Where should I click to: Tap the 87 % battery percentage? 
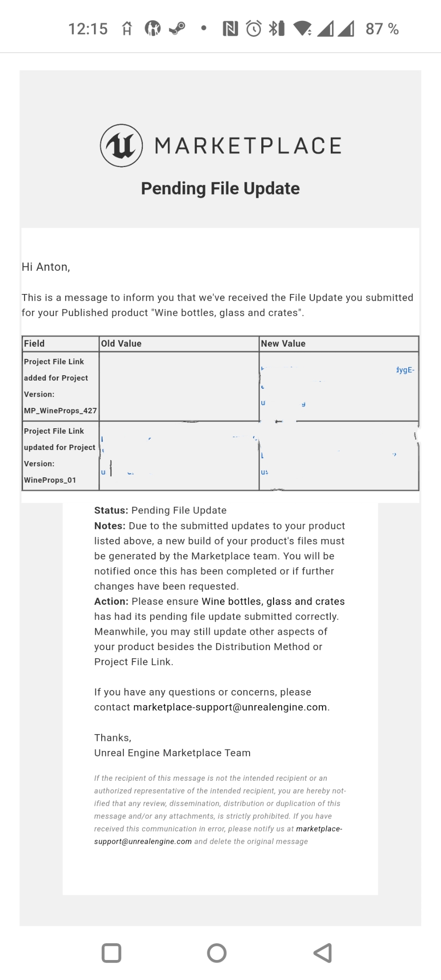point(382,29)
